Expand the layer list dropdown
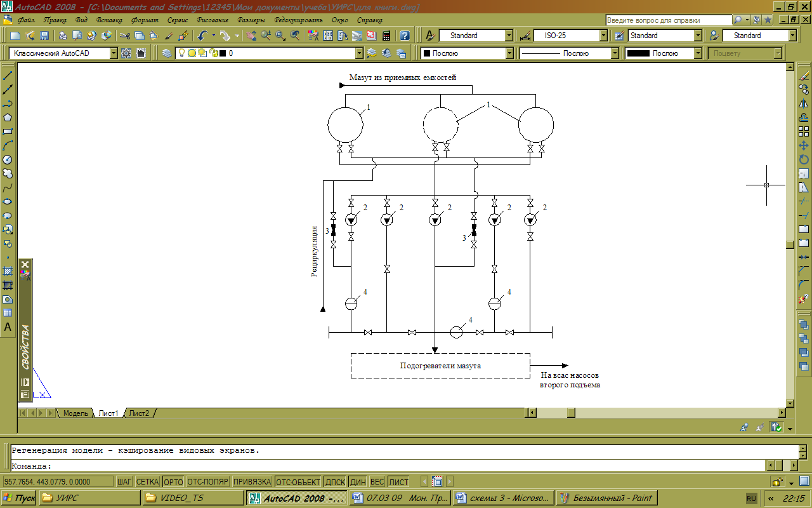Image resolution: width=812 pixels, height=508 pixels. [359, 53]
